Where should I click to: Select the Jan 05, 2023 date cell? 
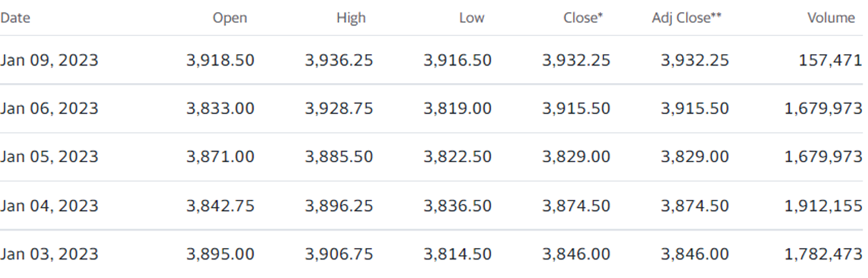click(x=49, y=157)
